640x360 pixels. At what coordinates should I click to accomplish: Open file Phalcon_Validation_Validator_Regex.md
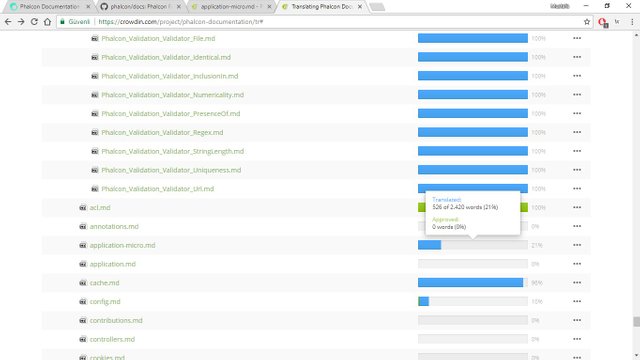point(162,132)
